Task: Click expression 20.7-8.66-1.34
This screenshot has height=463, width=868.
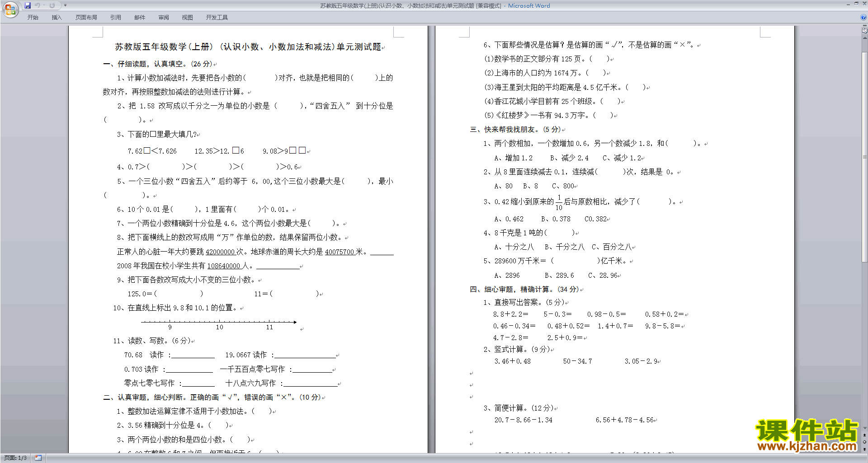Action: (x=523, y=420)
